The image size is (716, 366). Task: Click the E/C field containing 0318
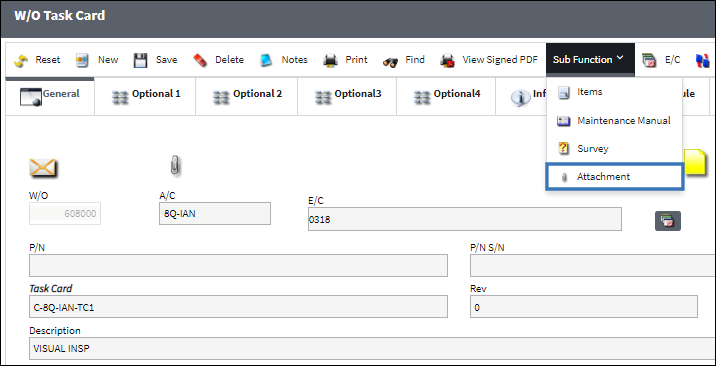(464, 219)
